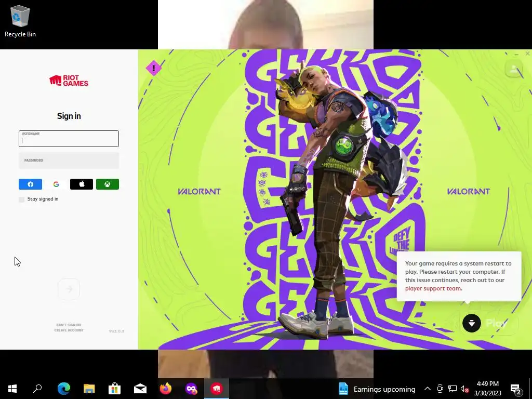Enable the Stay signed in checkbox
Viewport: 532px width, 399px height.
(22, 199)
